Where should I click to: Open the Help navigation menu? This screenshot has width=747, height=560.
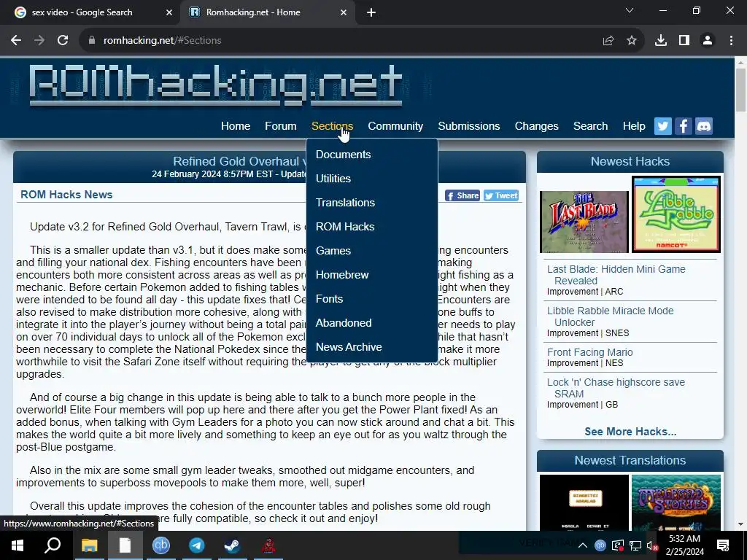(x=634, y=126)
